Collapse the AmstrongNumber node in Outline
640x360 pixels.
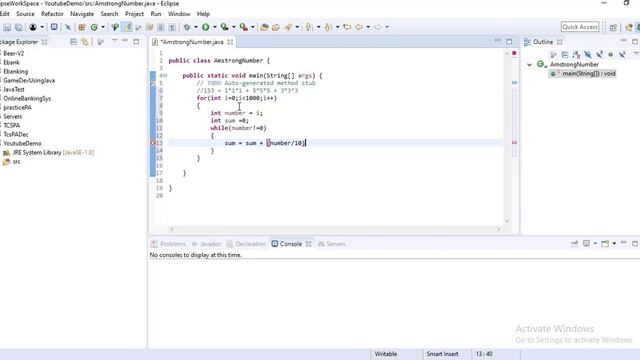click(x=529, y=64)
